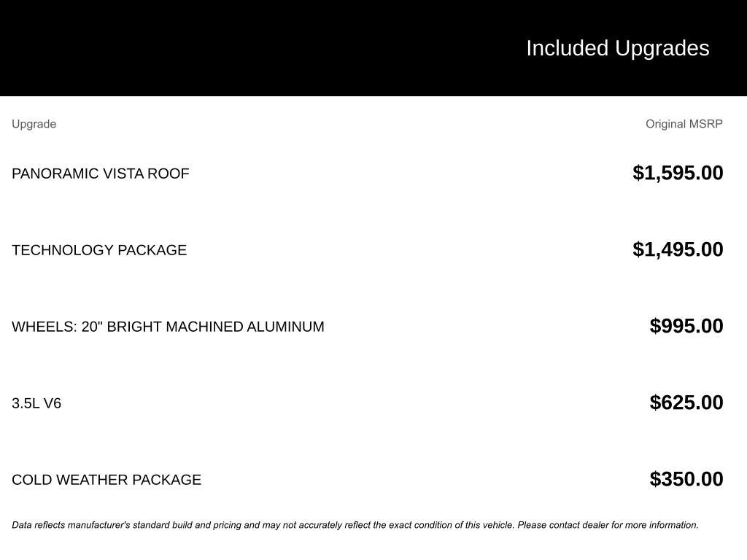Click the PANORAMIC VISTA ROOF upgrade

(101, 174)
